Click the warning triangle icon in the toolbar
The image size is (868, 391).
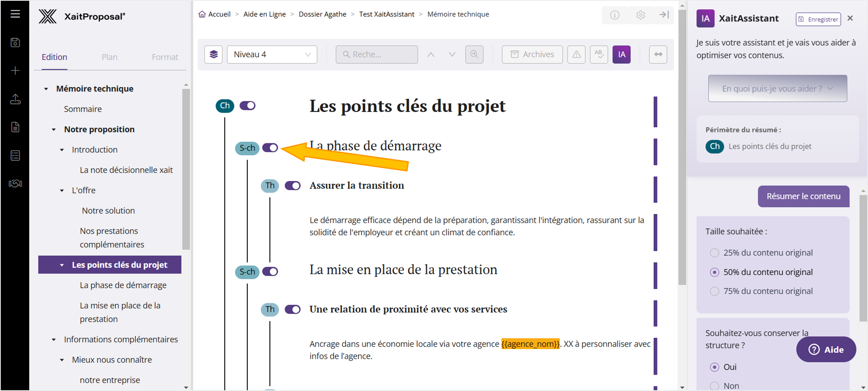pos(576,54)
